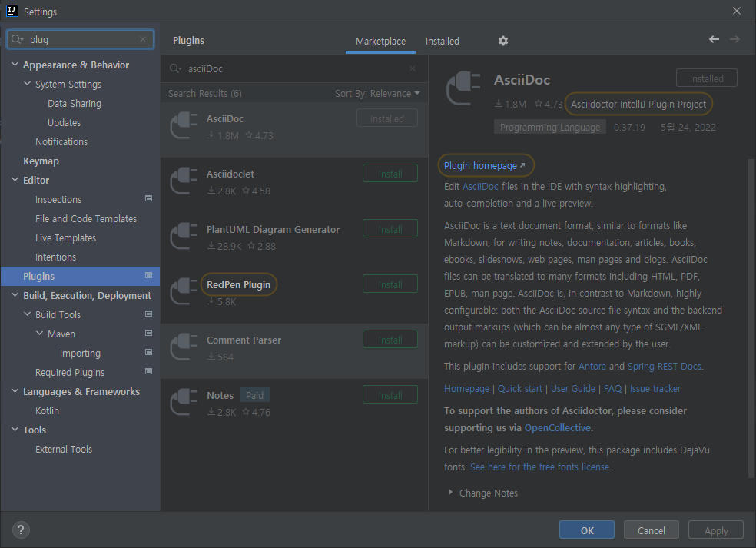This screenshot has width=756, height=548.
Task: Open the Asciidoctor IntelliJ Plugin Project link
Action: click(638, 105)
